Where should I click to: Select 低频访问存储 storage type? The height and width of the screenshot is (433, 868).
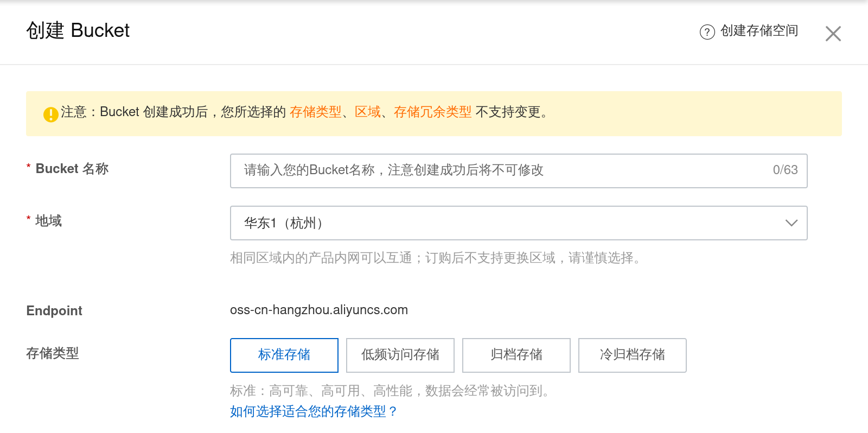tap(400, 355)
